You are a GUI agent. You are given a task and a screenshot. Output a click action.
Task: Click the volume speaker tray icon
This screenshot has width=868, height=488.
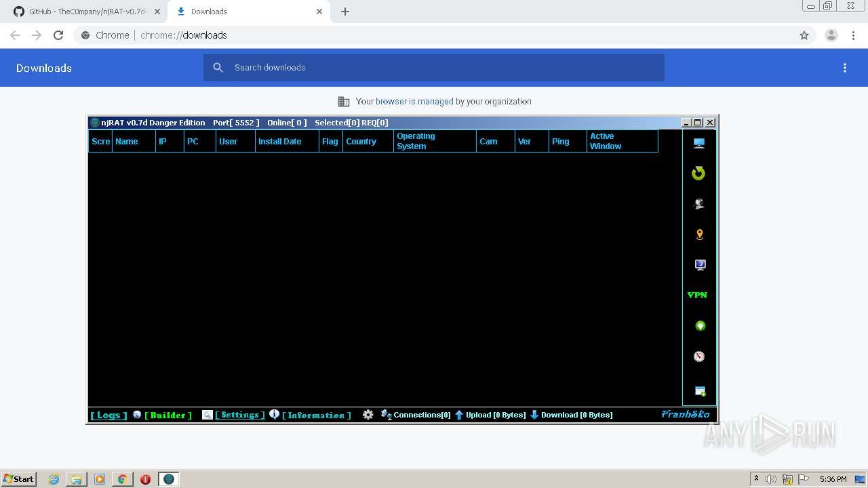tap(771, 479)
